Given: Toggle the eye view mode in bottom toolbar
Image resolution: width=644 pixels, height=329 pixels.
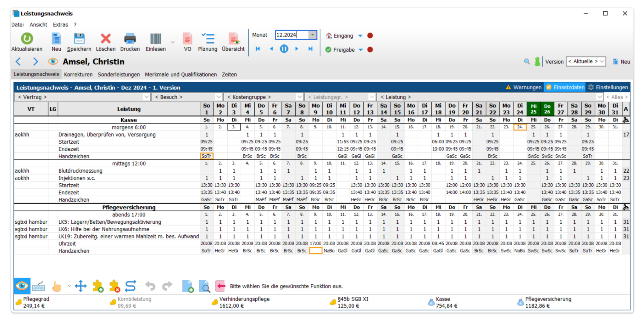Looking at the screenshot, I should point(22,286).
